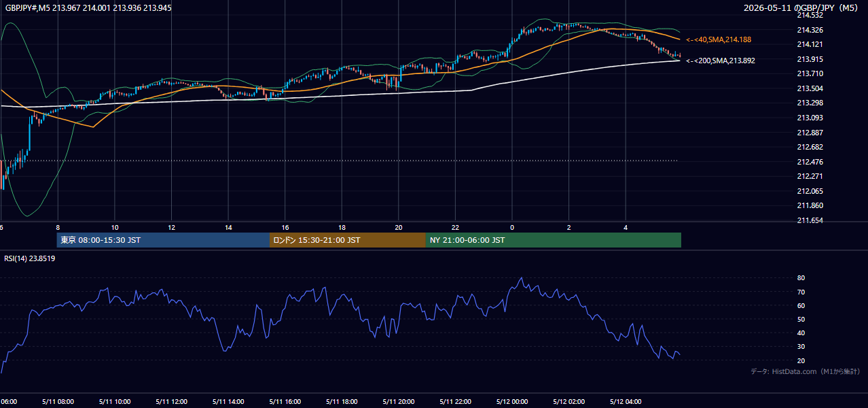Click price axis value 213.710
Screen dimensions: 868x408
pos(810,73)
